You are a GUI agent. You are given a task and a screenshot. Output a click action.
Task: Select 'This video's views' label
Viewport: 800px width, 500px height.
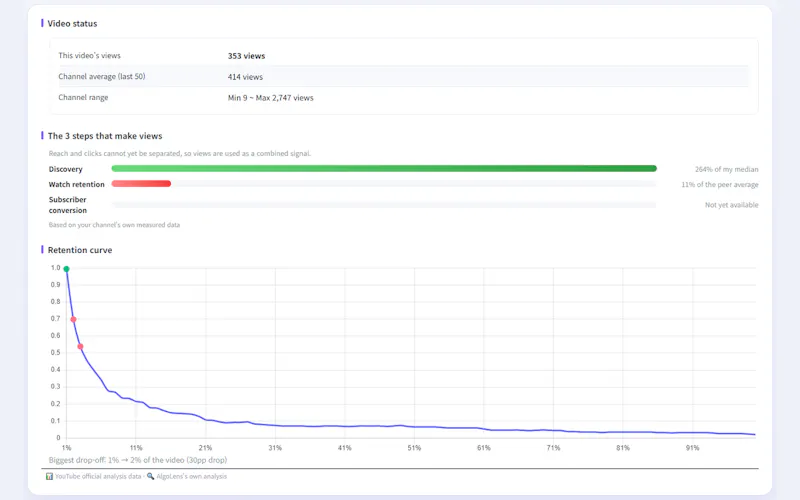[89, 56]
